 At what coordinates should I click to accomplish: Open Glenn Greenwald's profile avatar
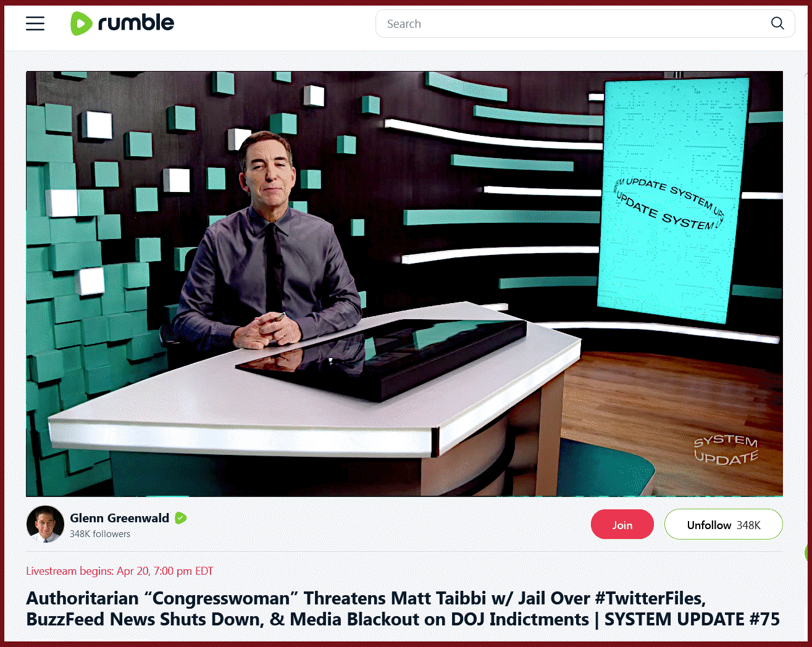click(x=45, y=524)
